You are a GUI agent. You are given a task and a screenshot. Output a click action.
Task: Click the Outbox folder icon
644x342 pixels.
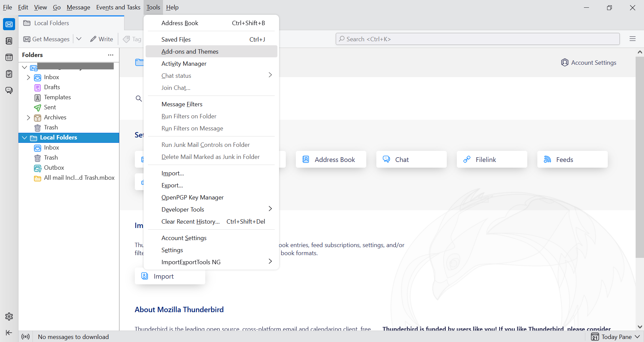tap(38, 168)
